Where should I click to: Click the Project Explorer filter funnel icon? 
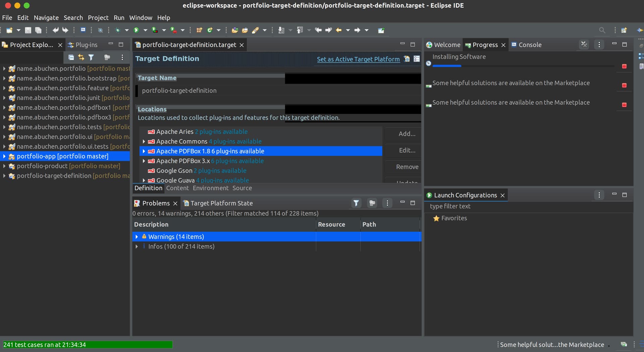pyautogui.click(x=91, y=57)
